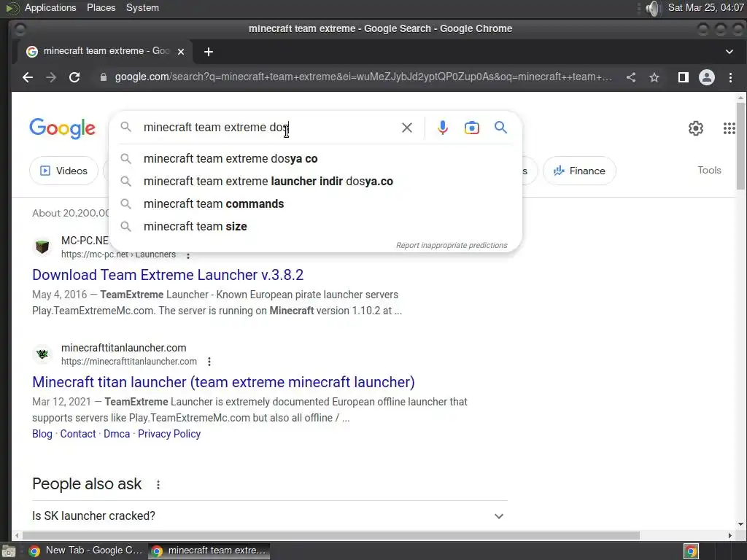
Task: Filter results by Videos
Action: [64, 171]
